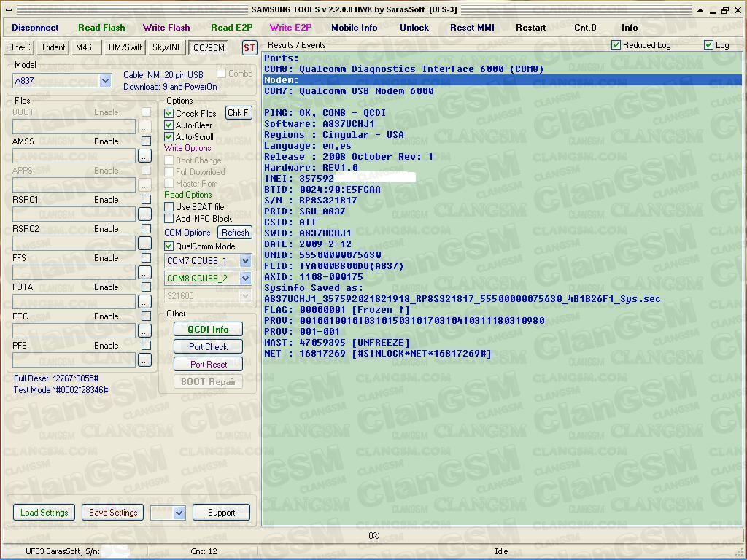Select Read Flash menu item

click(101, 28)
